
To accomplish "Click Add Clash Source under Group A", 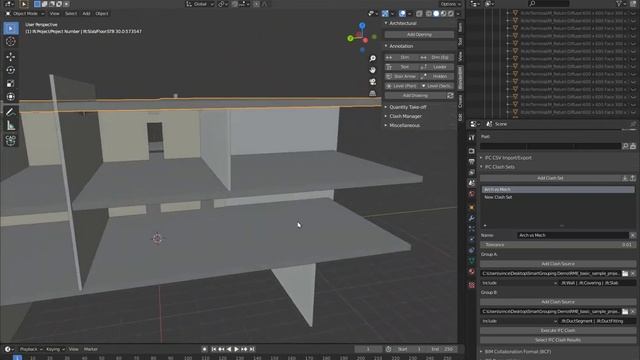I will point(558,264).
